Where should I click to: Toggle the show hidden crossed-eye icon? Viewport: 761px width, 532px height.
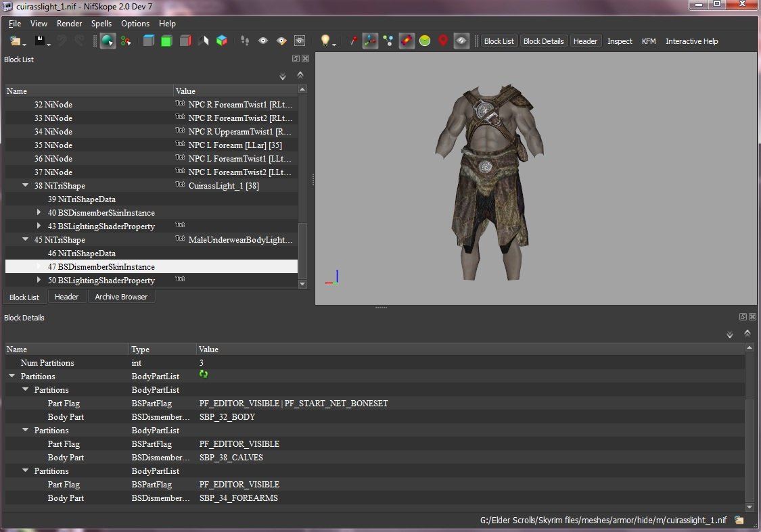461,41
